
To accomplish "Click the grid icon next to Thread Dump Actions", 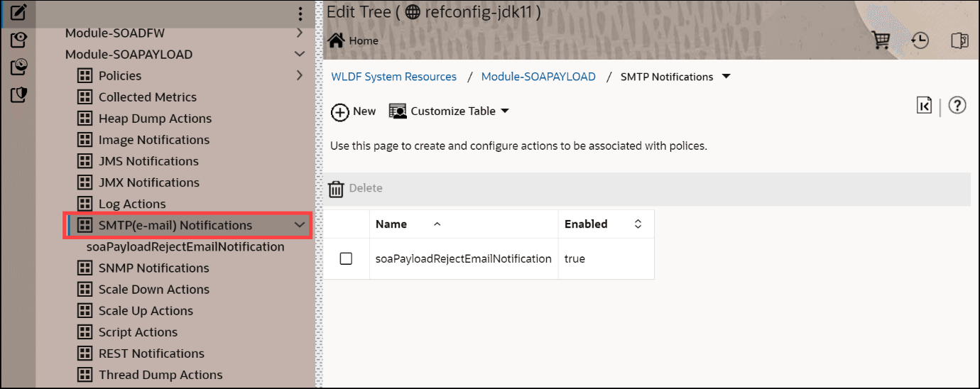I will coord(85,375).
